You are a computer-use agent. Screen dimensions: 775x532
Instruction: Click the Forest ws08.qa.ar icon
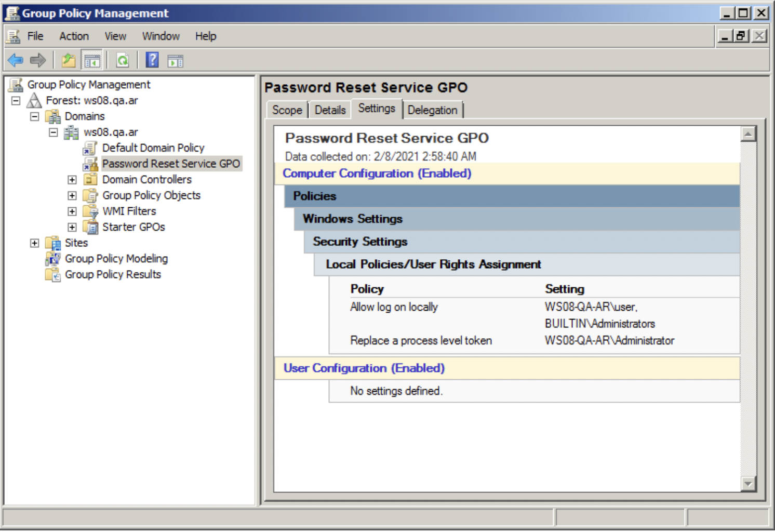(x=34, y=100)
